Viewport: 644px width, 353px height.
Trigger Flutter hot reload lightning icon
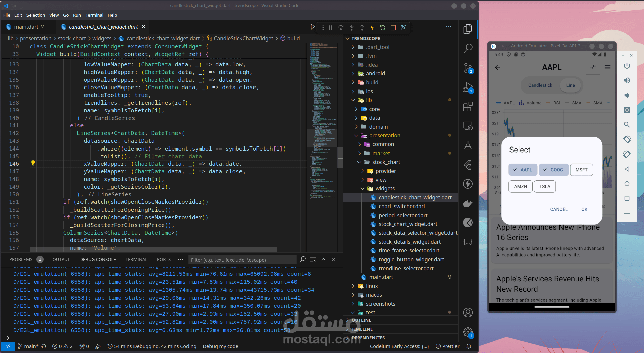pyautogui.click(x=372, y=27)
